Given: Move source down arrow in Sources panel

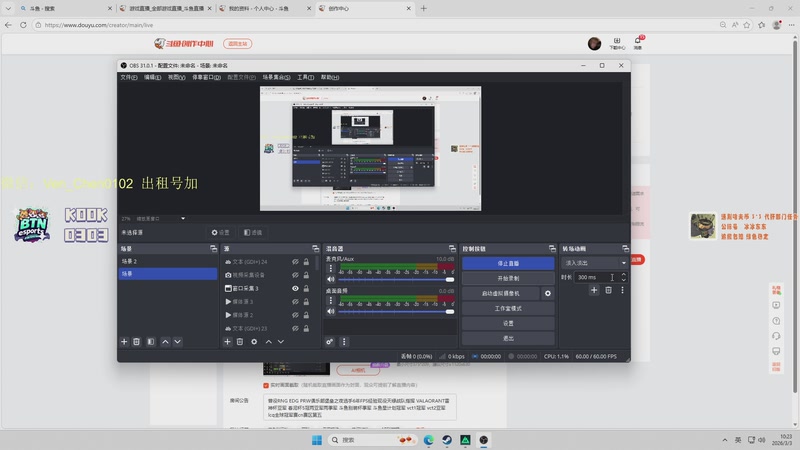Looking at the screenshot, I should 281,342.
